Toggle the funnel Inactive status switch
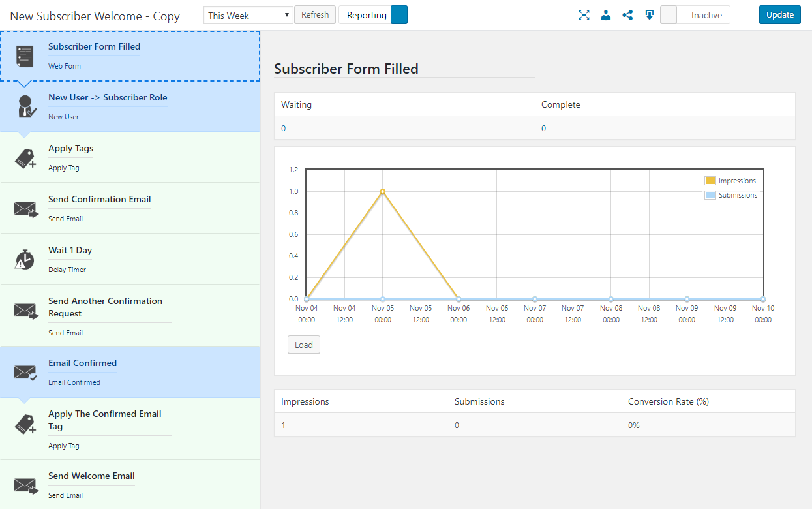Screen dimensions: 812x509 click(695, 15)
